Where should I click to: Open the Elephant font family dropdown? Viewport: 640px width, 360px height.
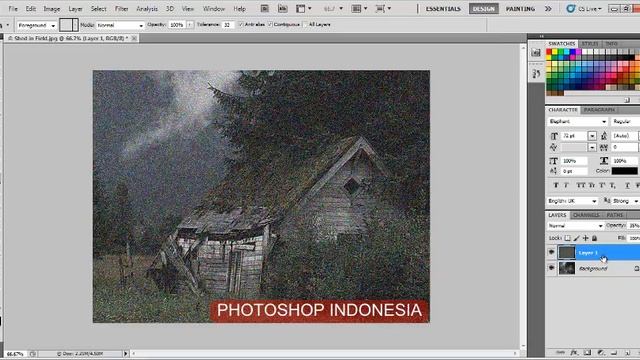tap(577, 122)
